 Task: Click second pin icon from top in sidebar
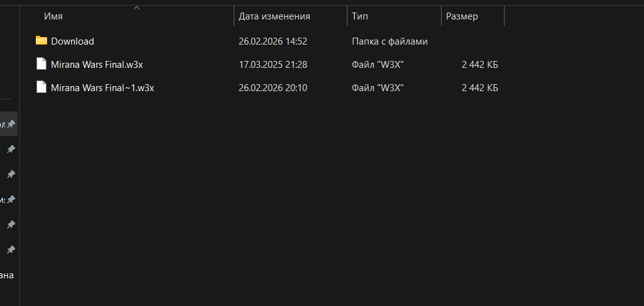[x=11, y=150]
